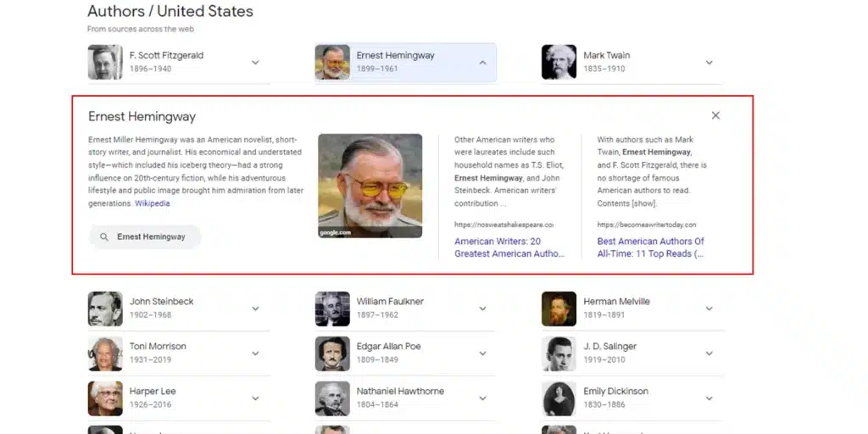Open 'American Writers: 20 Greatest American Authors' link
This screenshot has height=434, width=868.
pos(509,248)
